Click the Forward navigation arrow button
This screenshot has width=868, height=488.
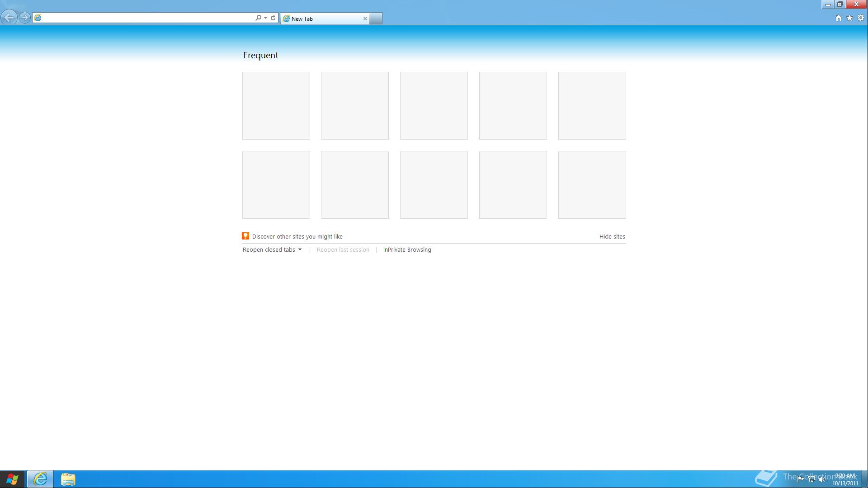pos(25,18)
